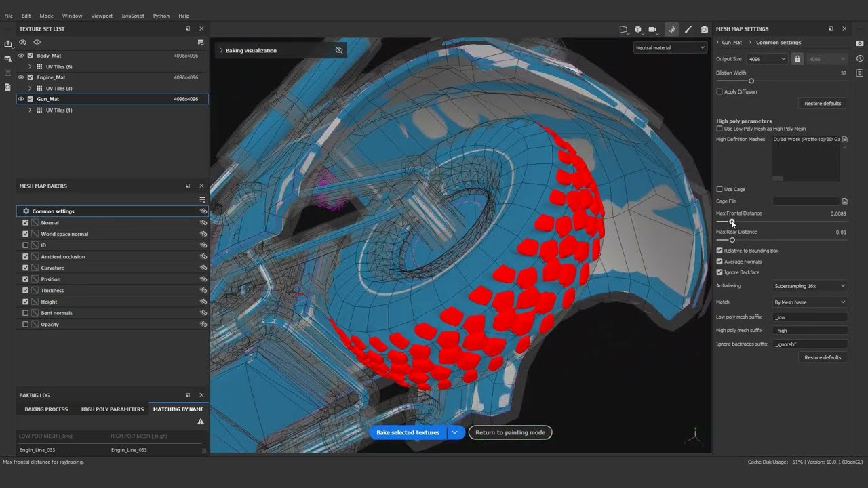Open the File menu

point(8,16)
